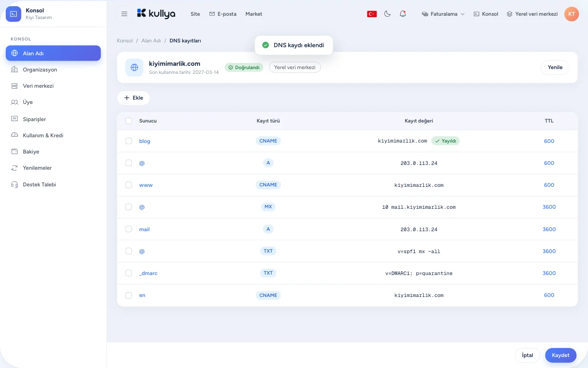Click the Ekle button

coord(133,98)
